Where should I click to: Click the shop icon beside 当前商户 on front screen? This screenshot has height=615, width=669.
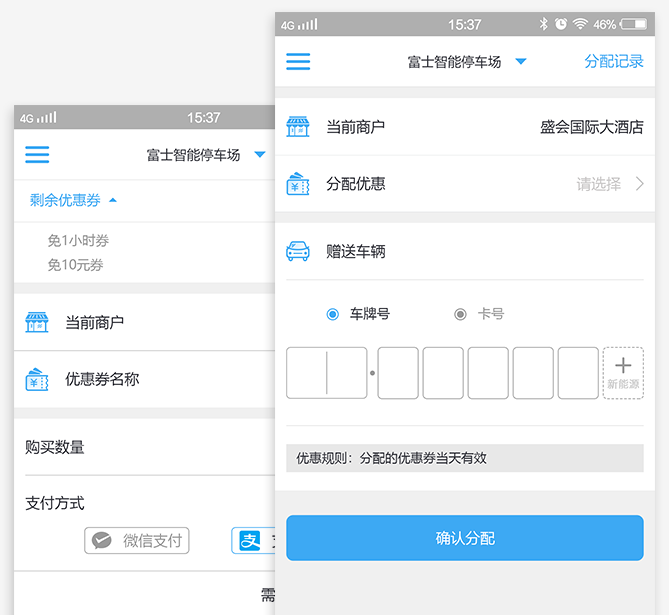pyautogui.click(x=298, y=127)
